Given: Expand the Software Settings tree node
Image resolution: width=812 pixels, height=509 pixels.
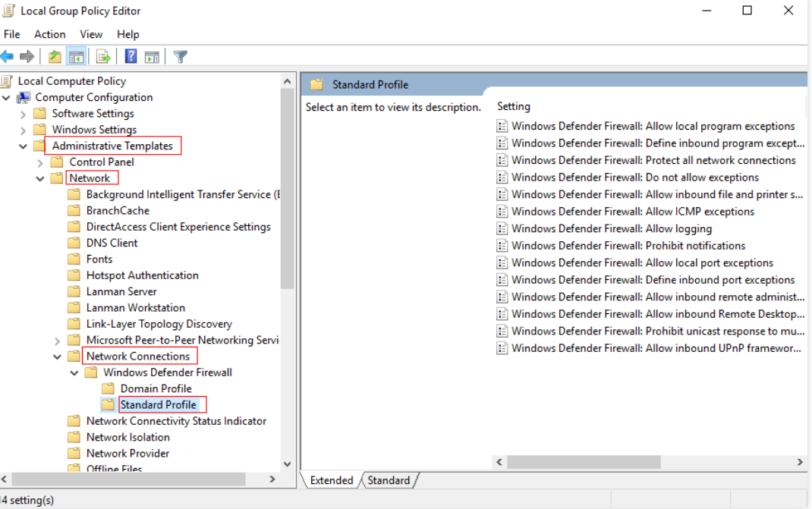Looking at the screenshot, I should [24, 114].
